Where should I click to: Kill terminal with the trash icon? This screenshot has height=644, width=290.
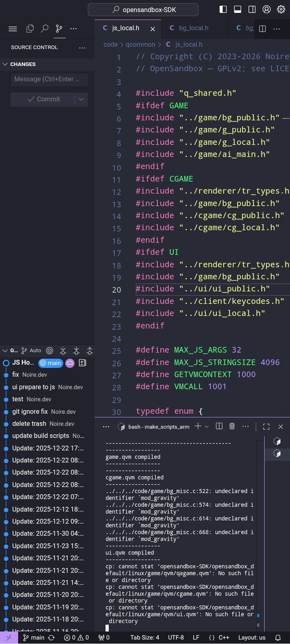click(x=232, y=426)
